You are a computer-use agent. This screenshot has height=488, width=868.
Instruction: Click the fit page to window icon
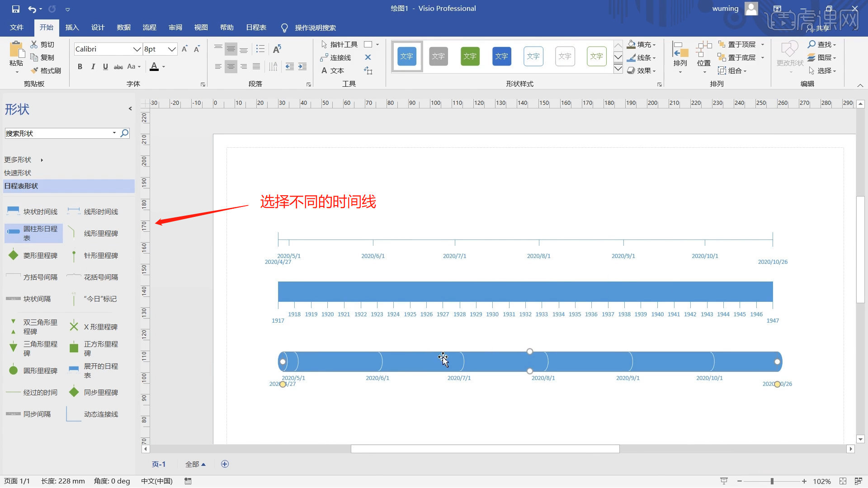(x=843, y=481)
